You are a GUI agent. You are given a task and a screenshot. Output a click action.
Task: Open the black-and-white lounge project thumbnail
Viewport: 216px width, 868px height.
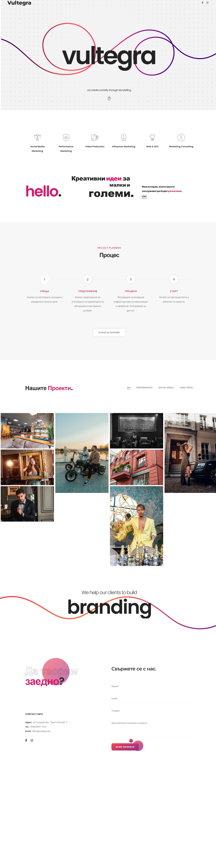pos(137,431)
